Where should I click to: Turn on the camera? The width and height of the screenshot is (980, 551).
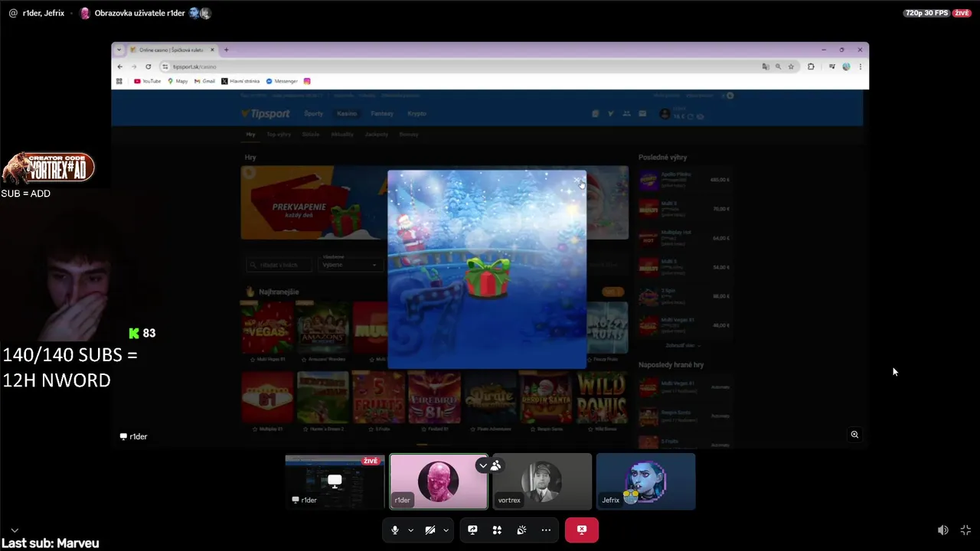pos(430,530)
